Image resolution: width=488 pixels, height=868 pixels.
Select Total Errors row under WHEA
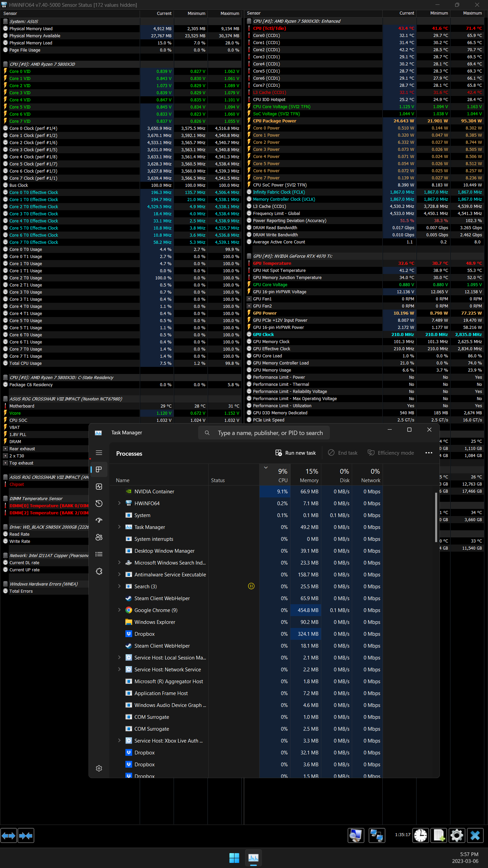[x=45, y=591]
